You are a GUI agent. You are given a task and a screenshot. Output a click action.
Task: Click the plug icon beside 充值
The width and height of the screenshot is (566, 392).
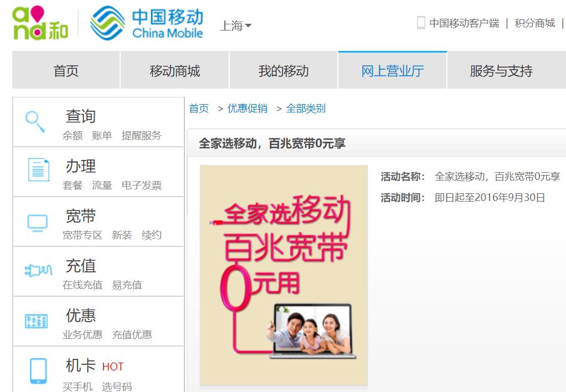point(39,270)
